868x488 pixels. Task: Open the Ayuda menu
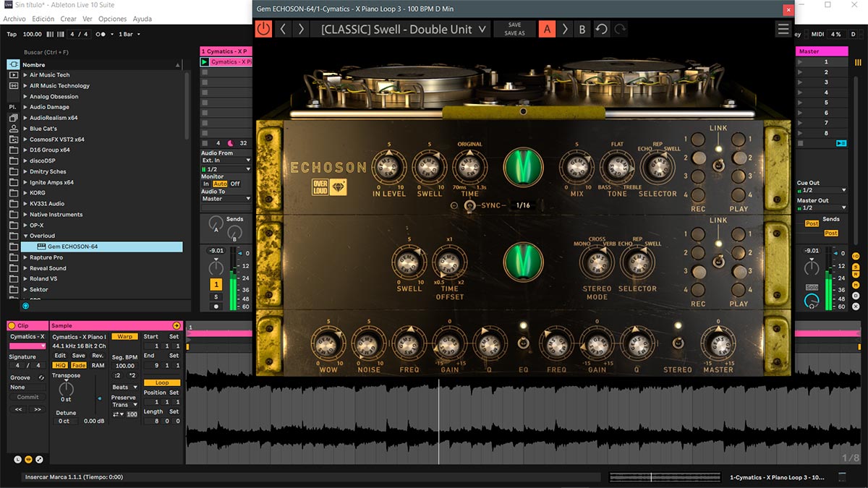(x=142, y=19)
